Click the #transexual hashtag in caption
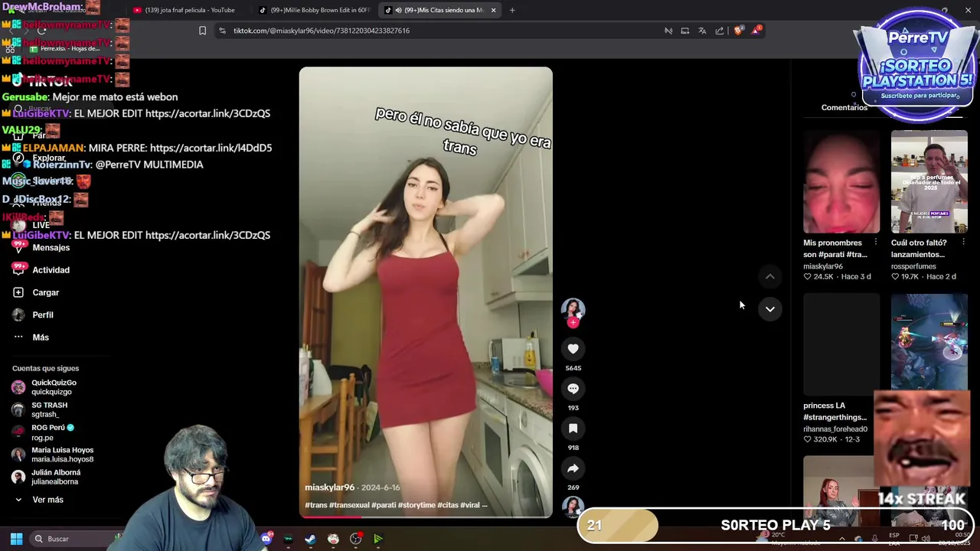This screenshot has height=551, width=980. (x=349, y=505)
